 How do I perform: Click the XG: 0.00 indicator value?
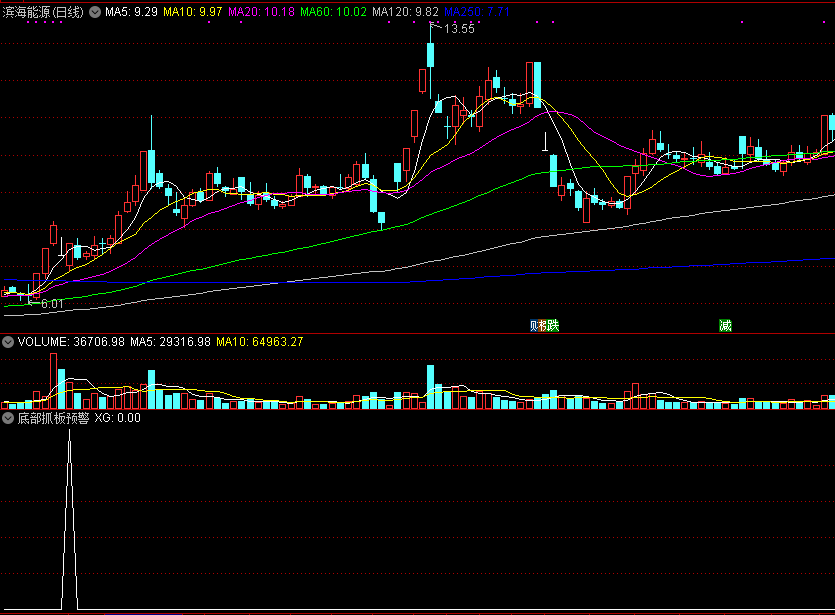coord(118,418)
